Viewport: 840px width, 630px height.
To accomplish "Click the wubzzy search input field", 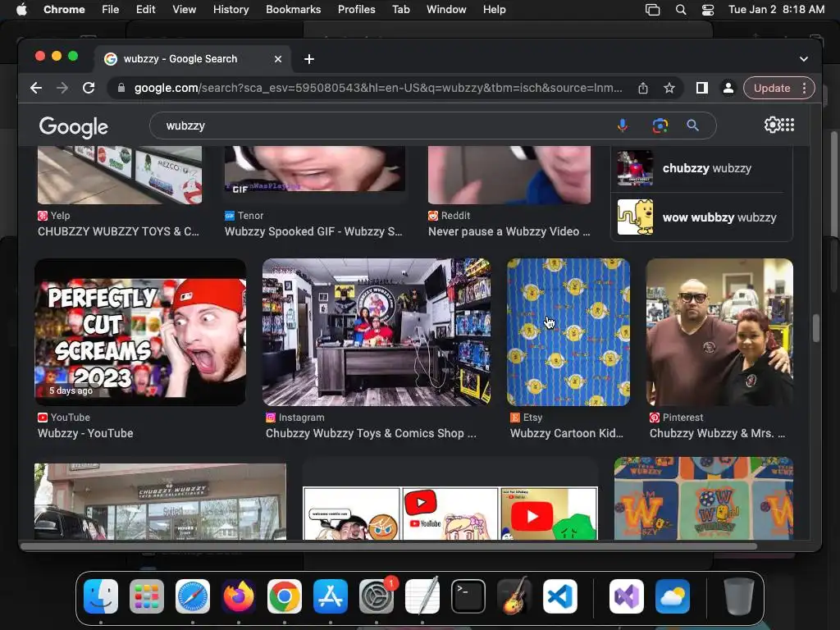I will [x=386, y=126].
